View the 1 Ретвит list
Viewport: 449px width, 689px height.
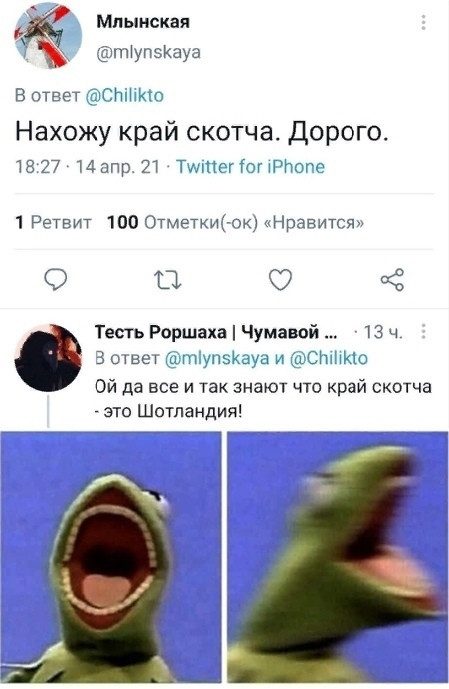pos(54,222)
